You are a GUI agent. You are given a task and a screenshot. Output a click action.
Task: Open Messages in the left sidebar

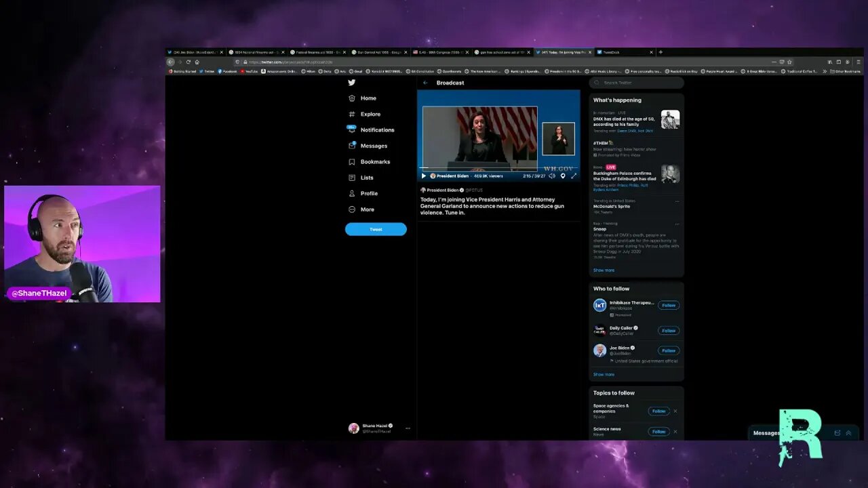click(x=368, y=146)
